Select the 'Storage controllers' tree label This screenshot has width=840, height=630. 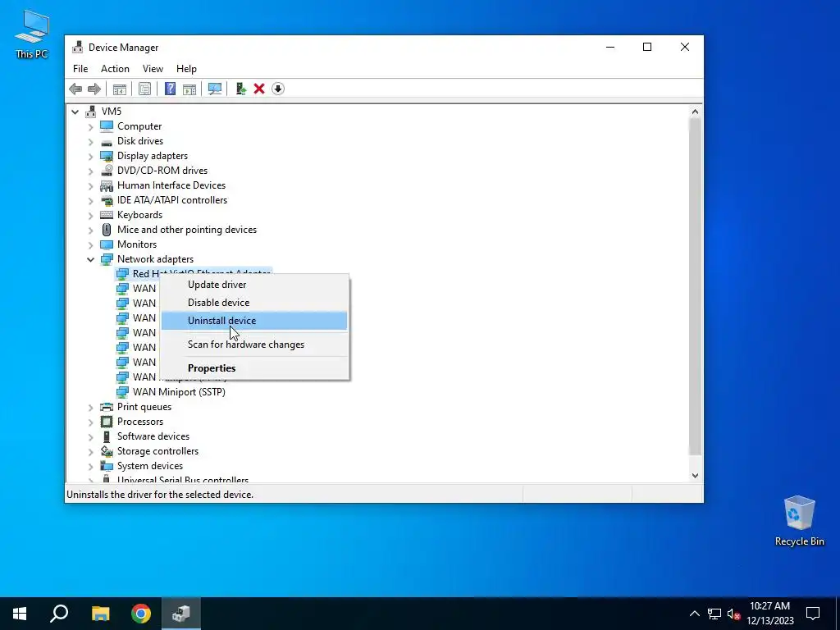point(158,451)
